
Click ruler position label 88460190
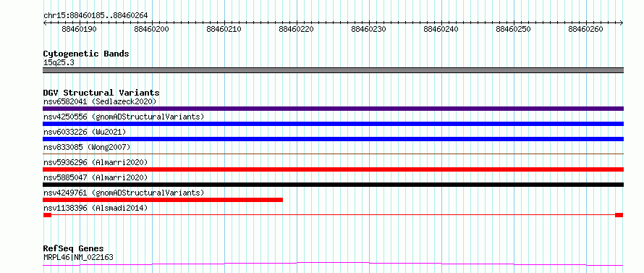(80, 29)
